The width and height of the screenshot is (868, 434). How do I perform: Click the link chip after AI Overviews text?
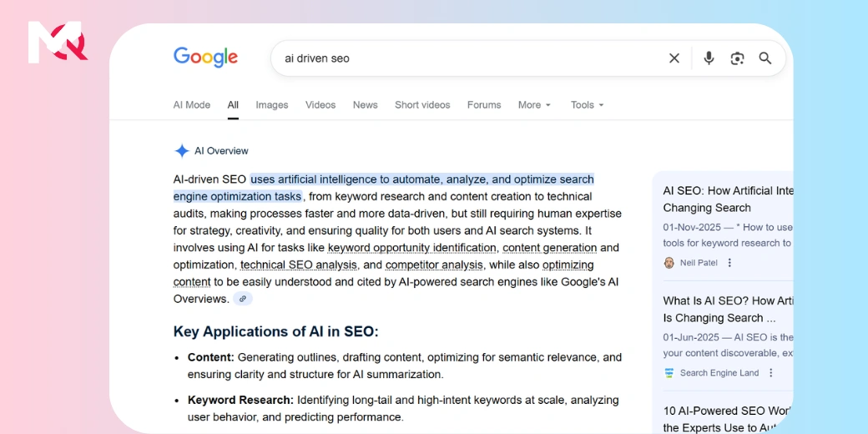[243, 299]
